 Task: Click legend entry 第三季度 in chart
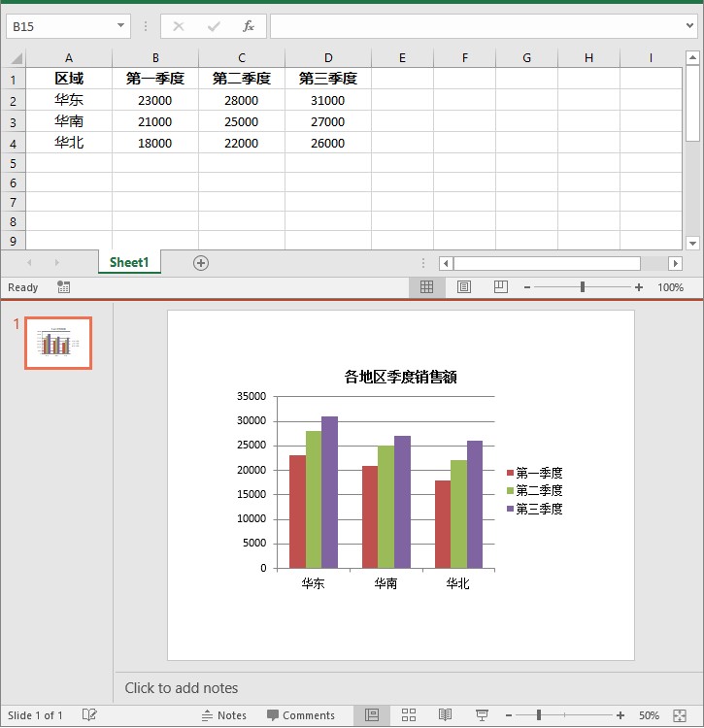point(534,509)
